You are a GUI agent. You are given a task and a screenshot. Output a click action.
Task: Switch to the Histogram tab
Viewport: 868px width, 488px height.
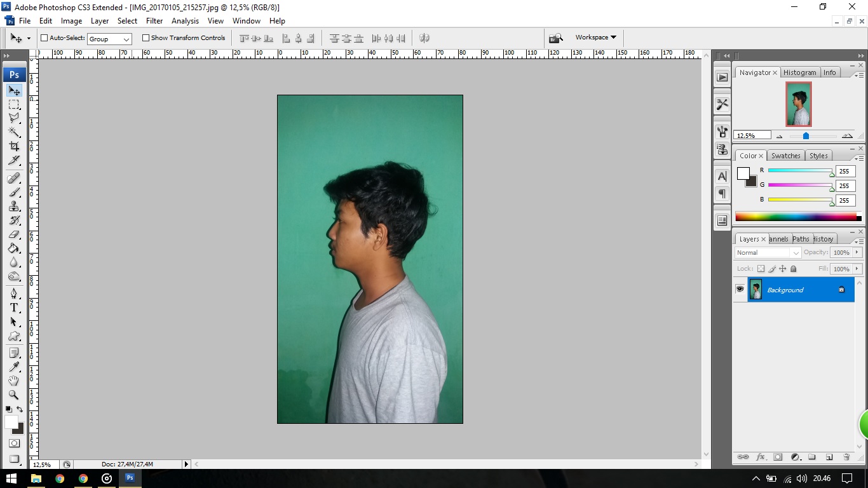pos(799,72)
